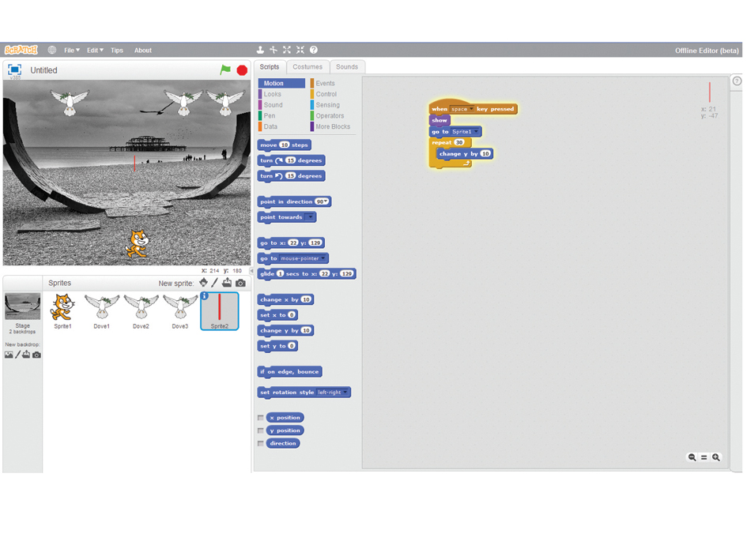
Task: Click the Untitled project name field
Action: coord(43,70)
